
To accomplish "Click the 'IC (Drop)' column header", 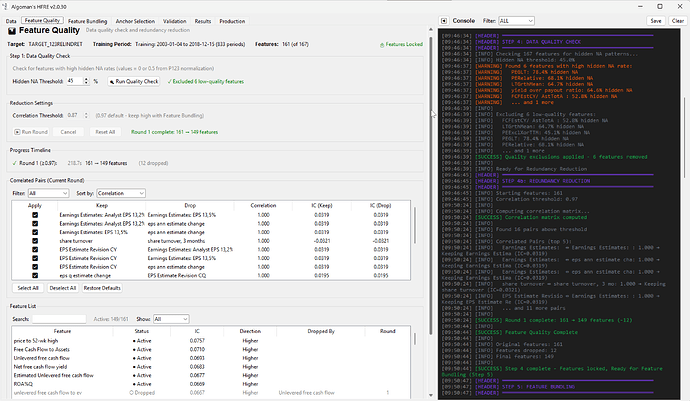I will point(380,206).
